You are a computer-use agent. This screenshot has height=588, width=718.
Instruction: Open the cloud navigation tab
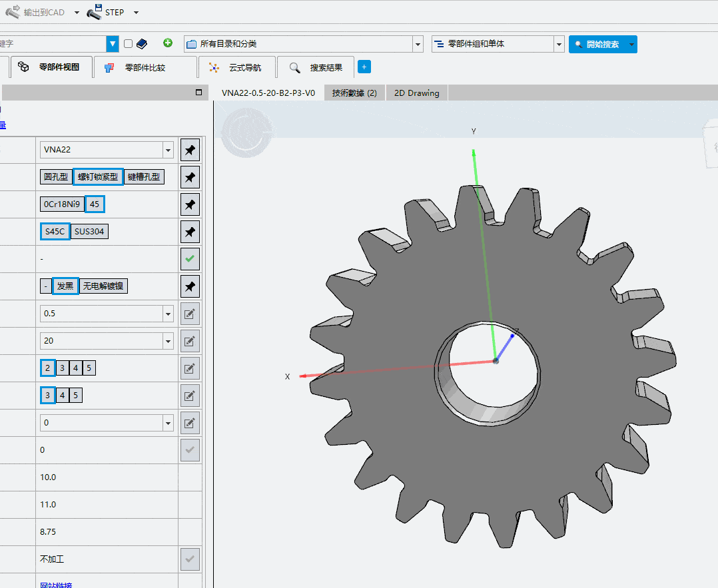click(237, 67)
